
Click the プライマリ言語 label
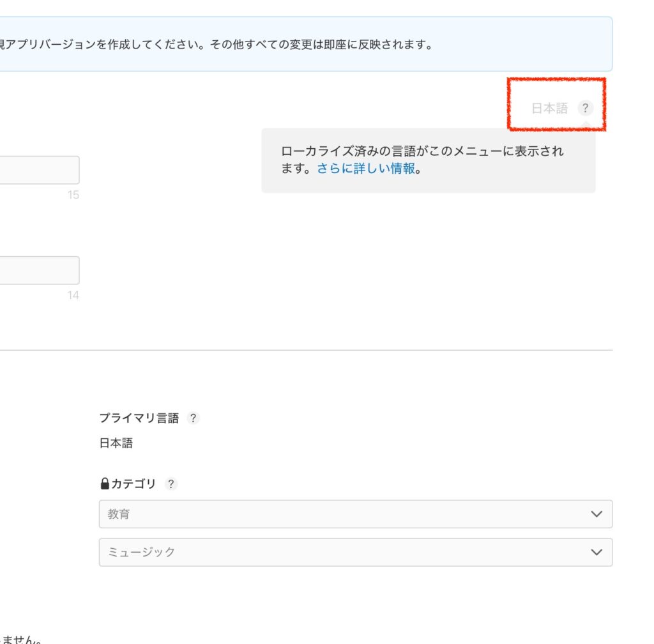[x=139, y=418]
